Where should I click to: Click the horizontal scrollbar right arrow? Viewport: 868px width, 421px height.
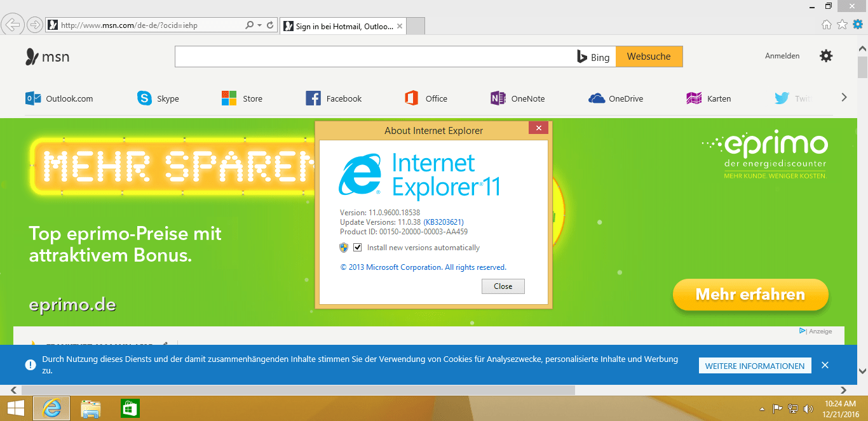844,390
